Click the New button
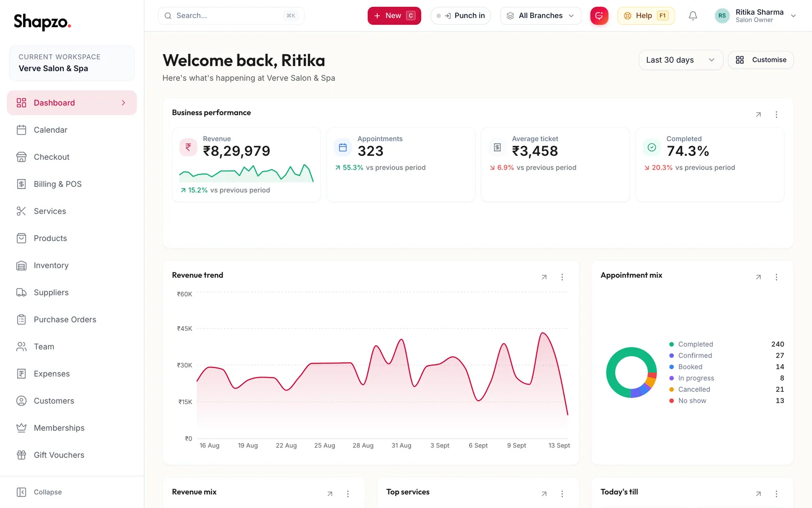Viewport: 812px width, 508px height. [x=394, y=16]
